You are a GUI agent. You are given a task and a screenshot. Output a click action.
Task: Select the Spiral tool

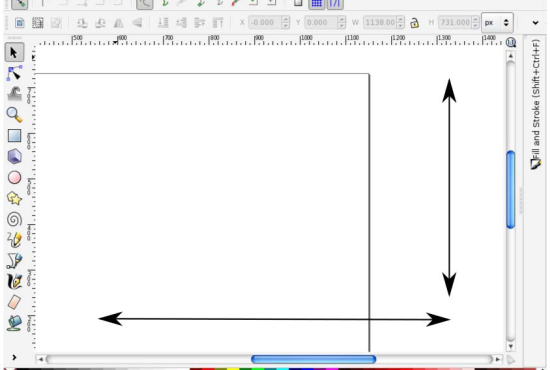pyautogui.click(x=14, y=219)
